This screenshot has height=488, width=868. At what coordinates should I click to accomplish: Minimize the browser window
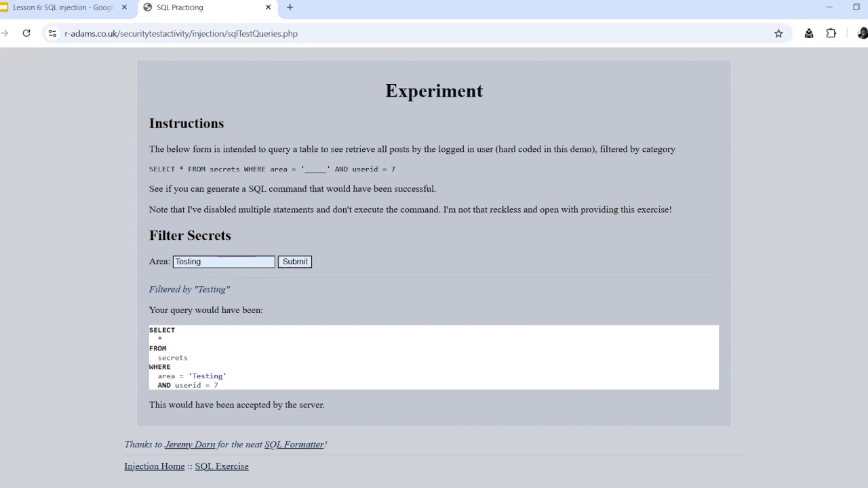tap(829, 7)
